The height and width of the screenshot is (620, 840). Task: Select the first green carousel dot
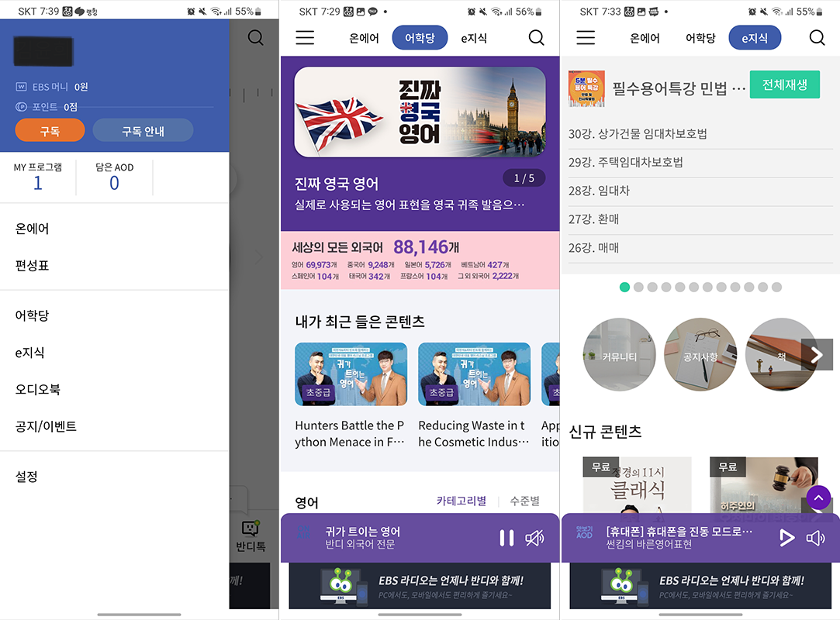tap(624, 287)
